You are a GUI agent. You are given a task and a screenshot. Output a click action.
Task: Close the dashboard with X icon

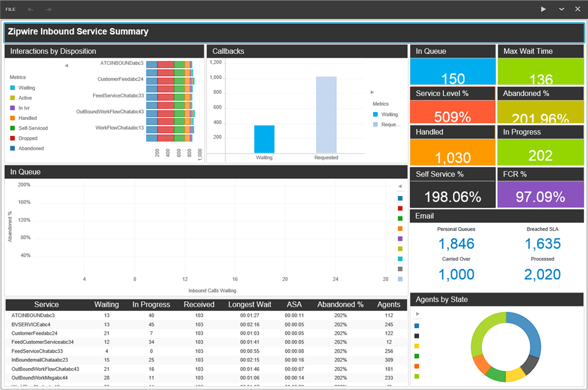click(577, 9)
